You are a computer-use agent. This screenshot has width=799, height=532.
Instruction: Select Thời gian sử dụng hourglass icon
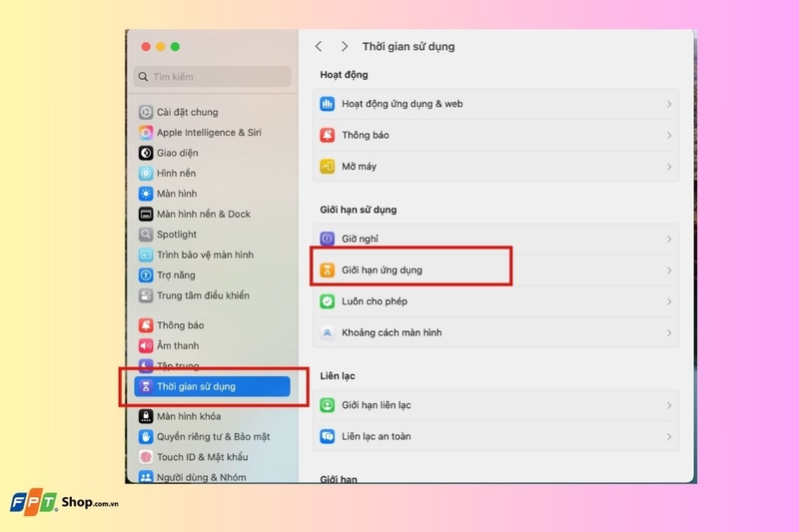click(x=146, y=386)
